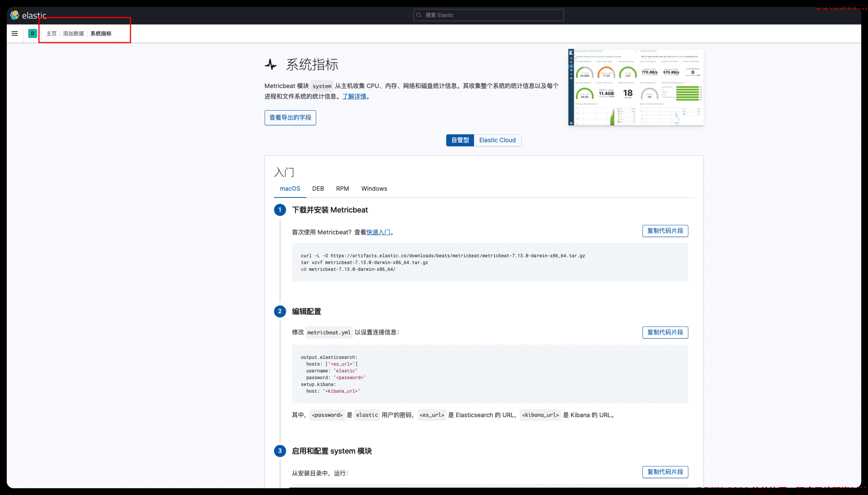The height and width of the screenshot is (495, 868).
Task: Click the 下载并安装 Metricbeat heading
Action: [329, 210]
